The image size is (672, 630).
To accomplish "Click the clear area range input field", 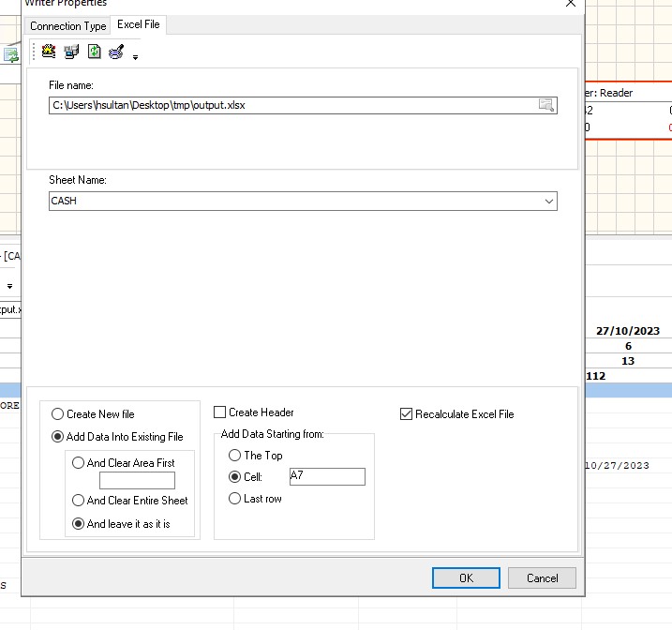I will click(x=137, y=480).
